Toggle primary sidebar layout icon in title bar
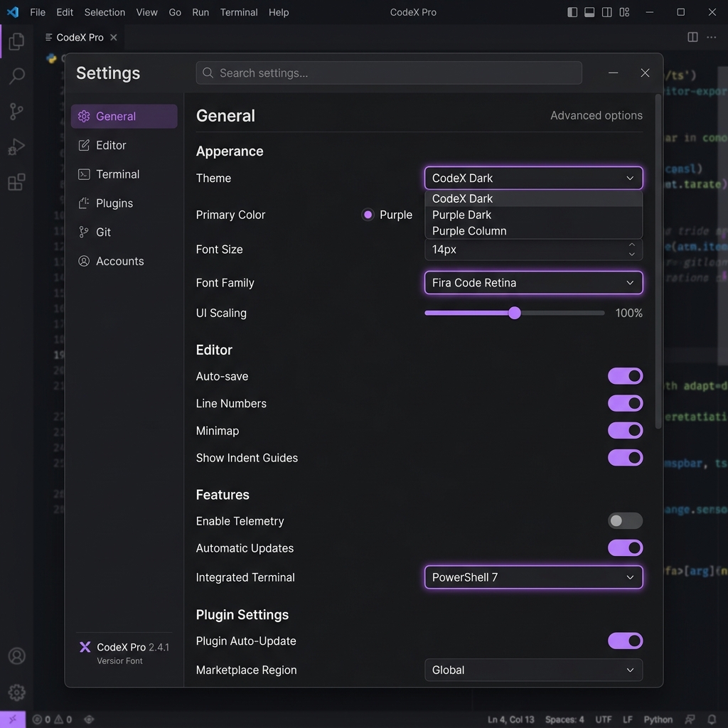The width and height of the screenshot is (728, 728). pyautogui.click(x=572, y=12)
